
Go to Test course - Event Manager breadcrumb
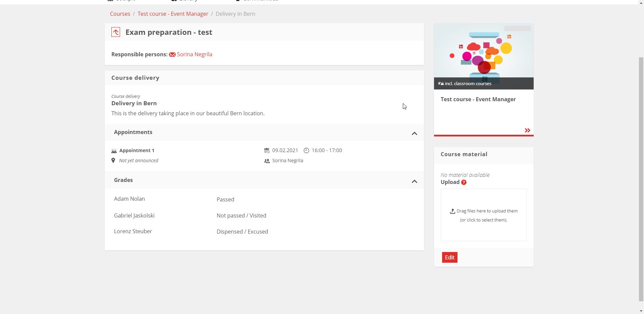tap(173, 14)
